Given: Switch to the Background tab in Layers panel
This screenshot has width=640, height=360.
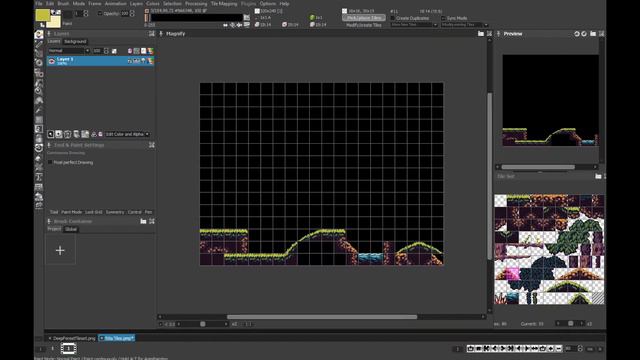Looking at the screenshot, I should click(x=75, y=42).
